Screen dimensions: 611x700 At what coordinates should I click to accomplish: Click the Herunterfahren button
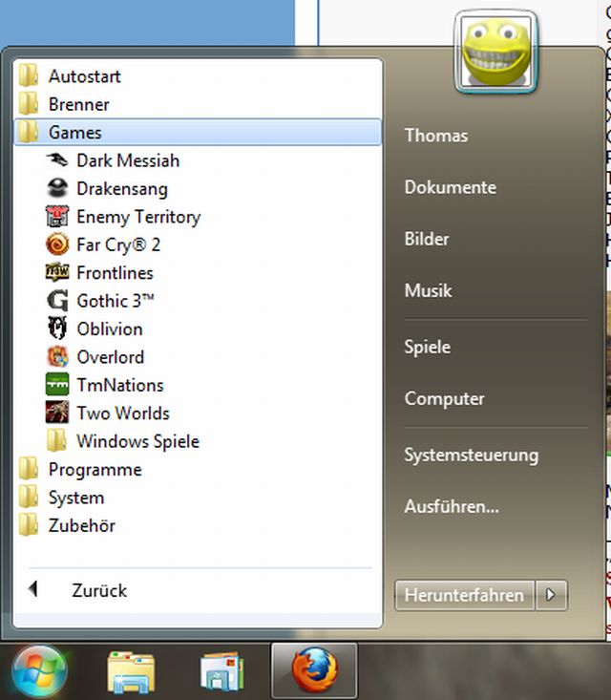coord(464,595)
